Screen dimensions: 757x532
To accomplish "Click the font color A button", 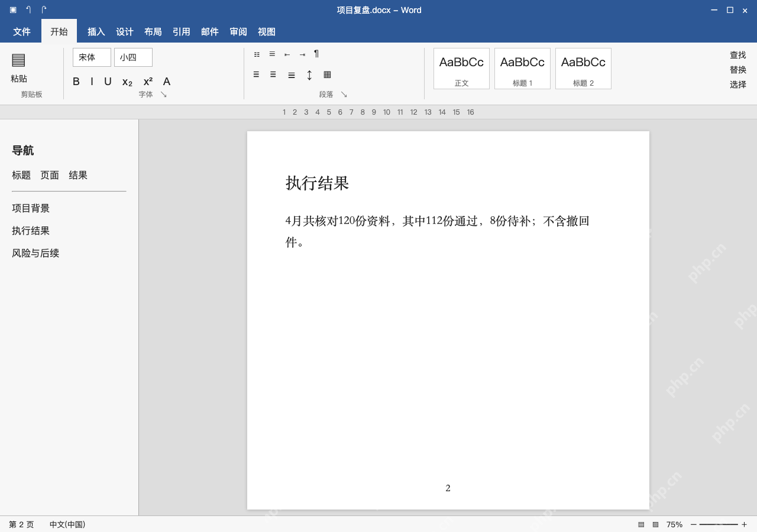I will pyautogui.click(x=167, y=82).
